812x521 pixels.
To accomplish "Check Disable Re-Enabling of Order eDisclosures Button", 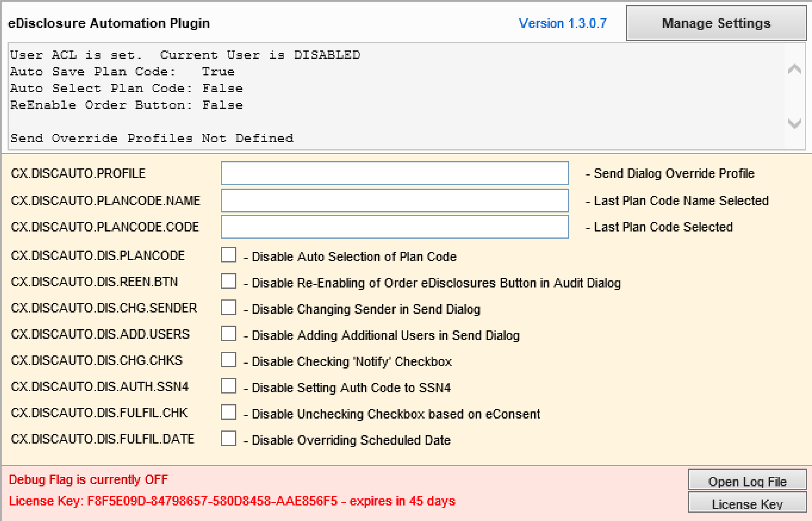I will 229,282.
